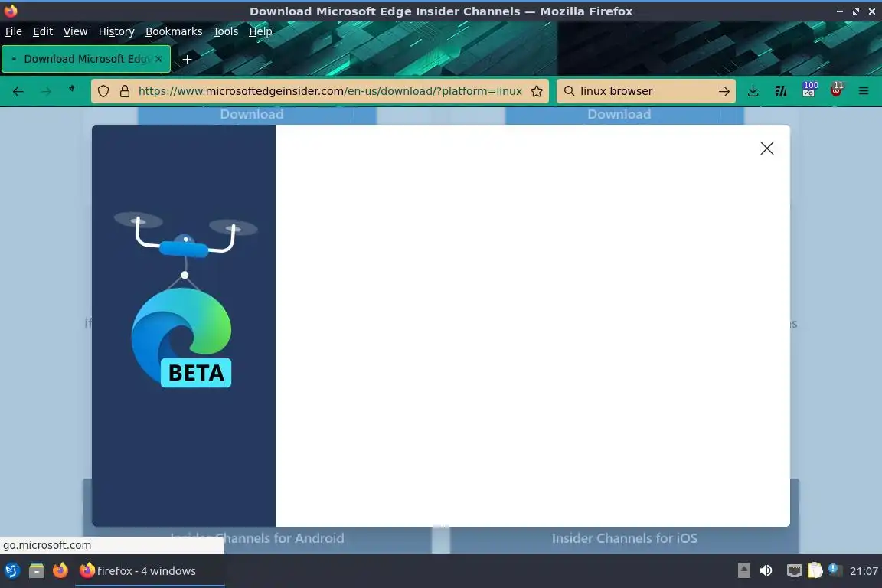Click the search magnifier icon

point(570,91)
